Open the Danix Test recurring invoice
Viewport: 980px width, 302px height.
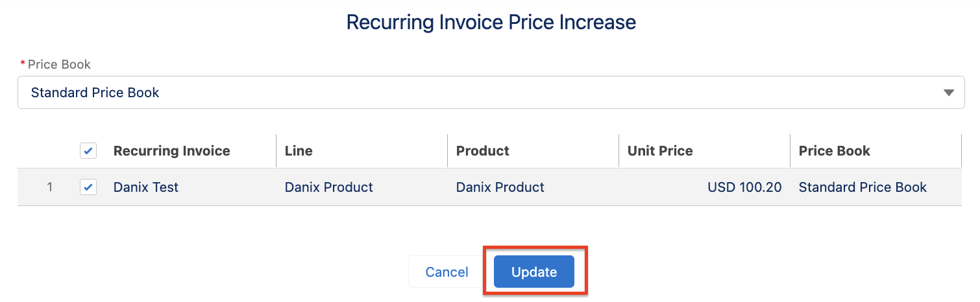tap(146, 187)
